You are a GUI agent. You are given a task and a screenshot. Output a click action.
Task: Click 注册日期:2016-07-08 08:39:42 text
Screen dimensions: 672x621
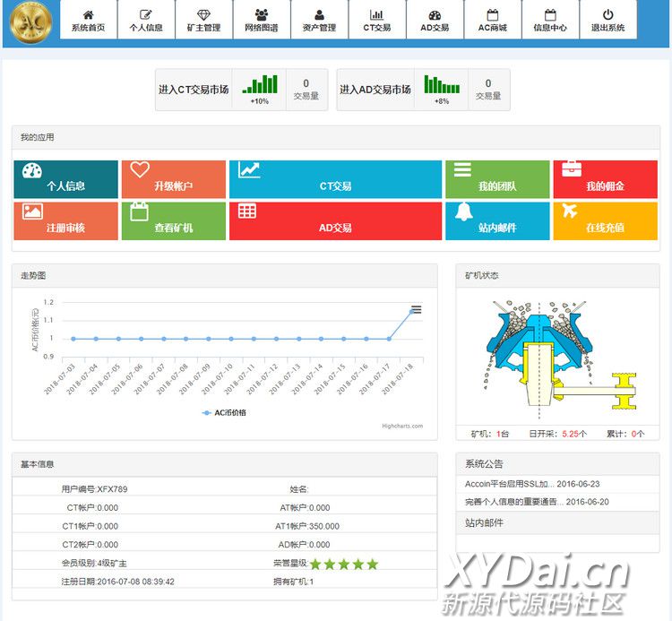tap(118, 582)
